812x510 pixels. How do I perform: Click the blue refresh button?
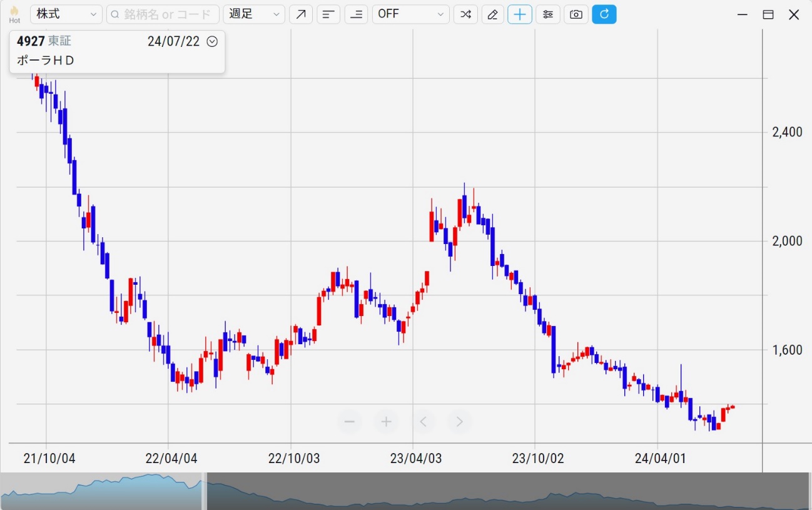604,14
